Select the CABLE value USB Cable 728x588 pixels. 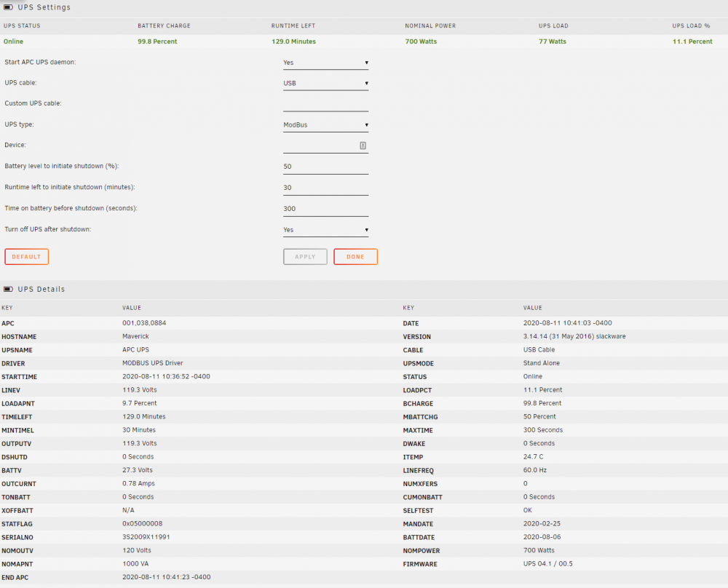click(539, 350)
